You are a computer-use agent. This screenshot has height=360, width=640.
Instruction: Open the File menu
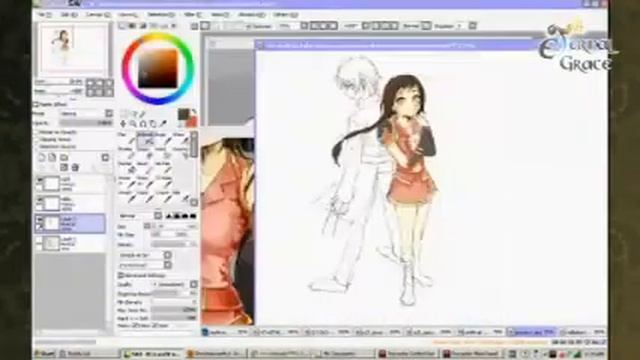(44, 15)
